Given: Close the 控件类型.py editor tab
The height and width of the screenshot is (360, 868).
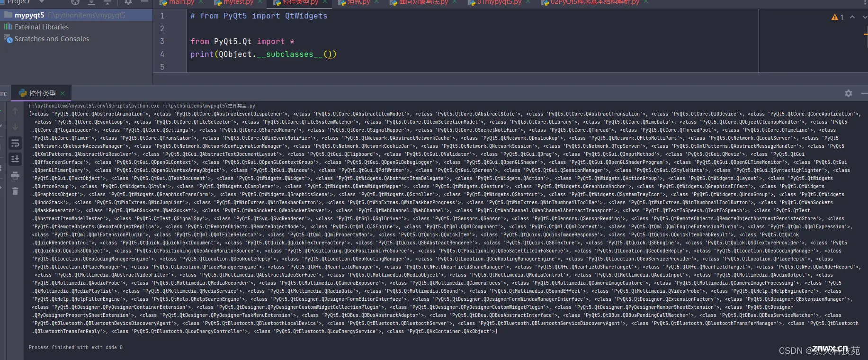Looking at the screenshot, I should [325, 2].
